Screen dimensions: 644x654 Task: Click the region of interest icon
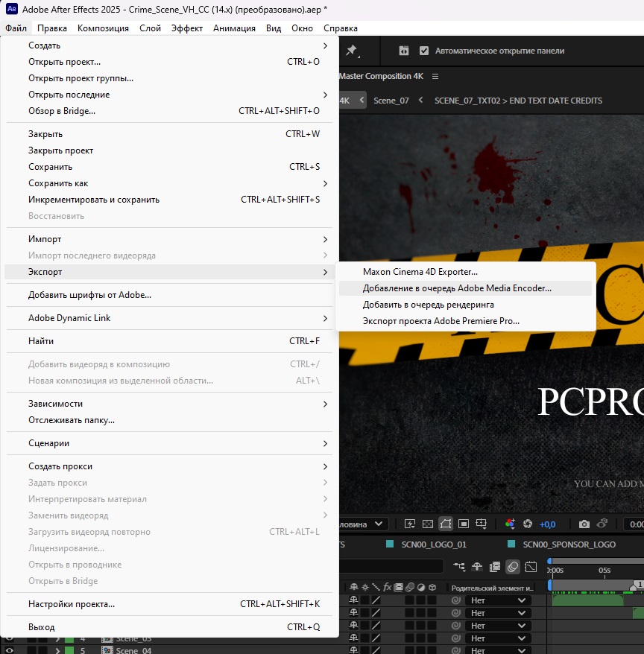464,524
